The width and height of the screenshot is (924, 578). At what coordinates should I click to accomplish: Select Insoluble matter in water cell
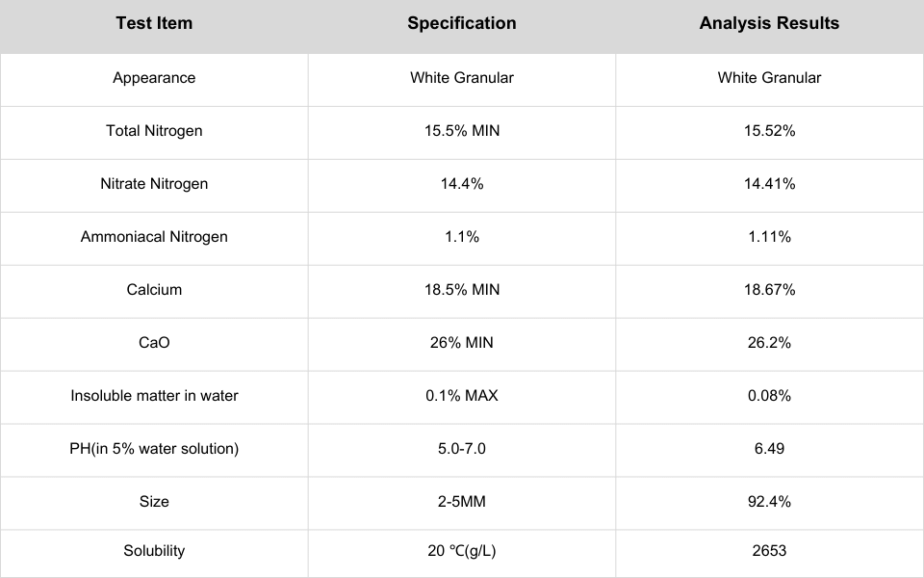click(154, 396)
